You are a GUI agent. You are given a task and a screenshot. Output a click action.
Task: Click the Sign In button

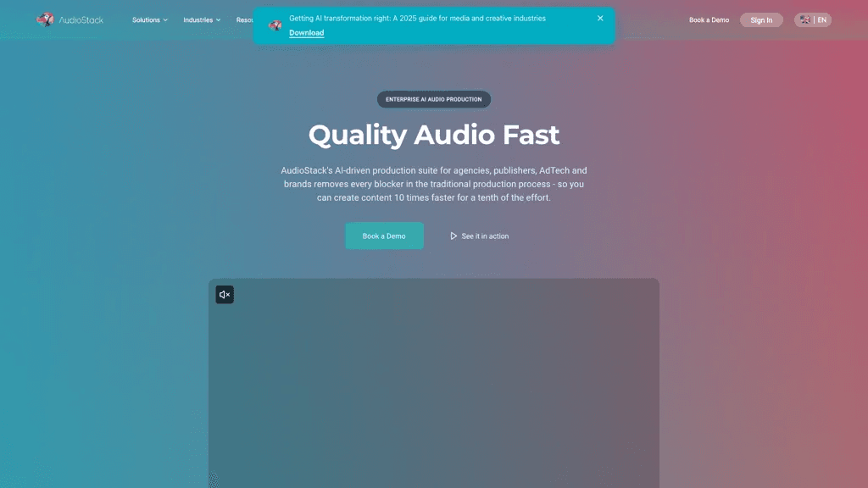[x=761, y=20]
